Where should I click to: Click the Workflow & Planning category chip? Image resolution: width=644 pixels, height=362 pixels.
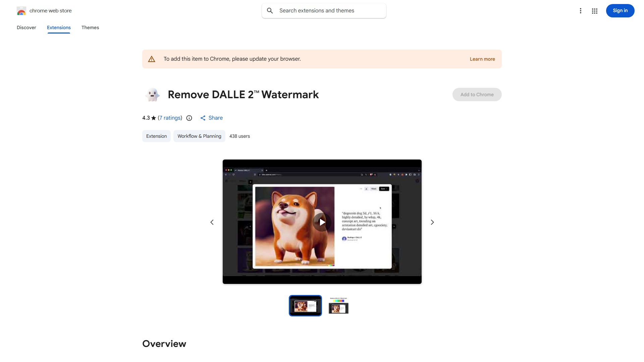click(199, 136)
